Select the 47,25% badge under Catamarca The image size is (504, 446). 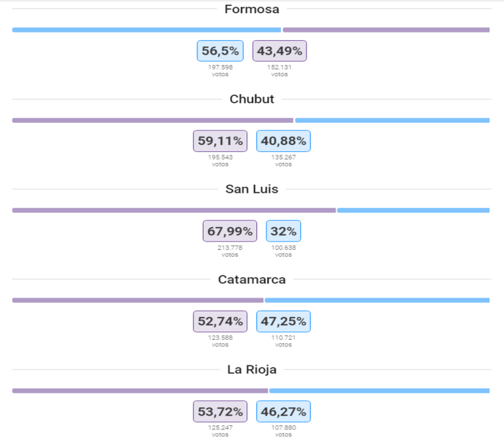tap(284, 321)
